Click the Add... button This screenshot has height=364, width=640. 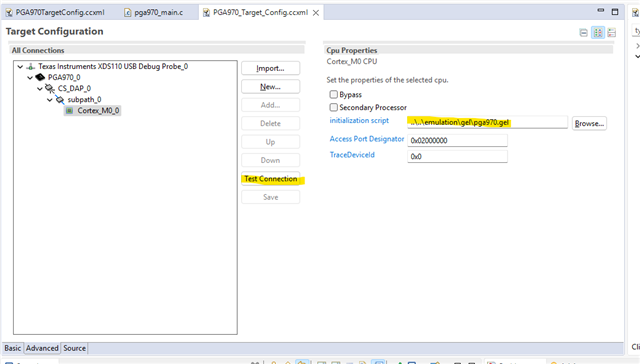click(x=270, y=105)
